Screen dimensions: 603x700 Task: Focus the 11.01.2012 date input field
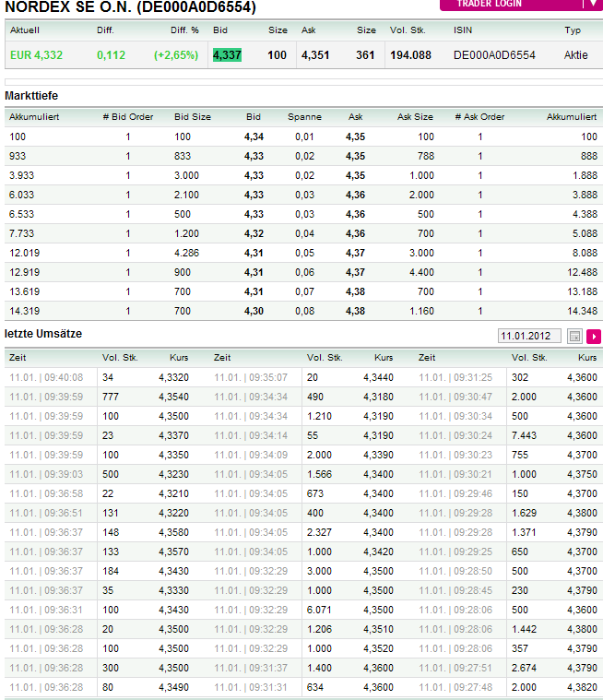click(529, 336)
